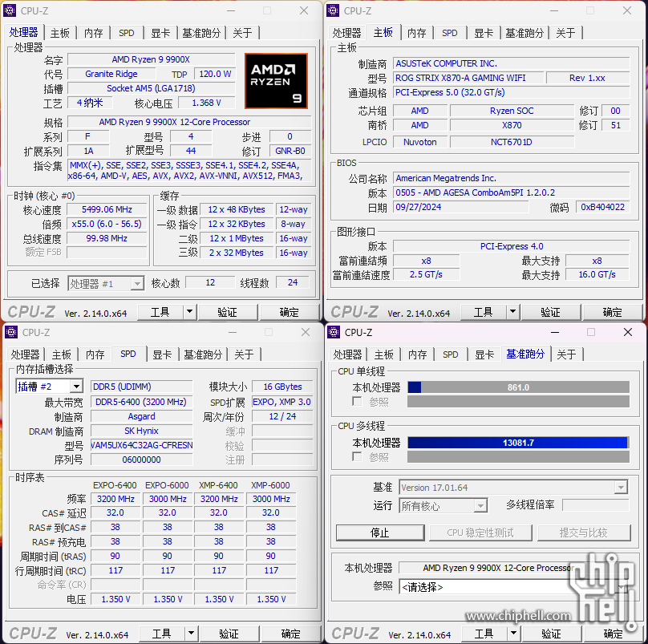Open 基准跑分 tab in the processor window

[201, 33]
